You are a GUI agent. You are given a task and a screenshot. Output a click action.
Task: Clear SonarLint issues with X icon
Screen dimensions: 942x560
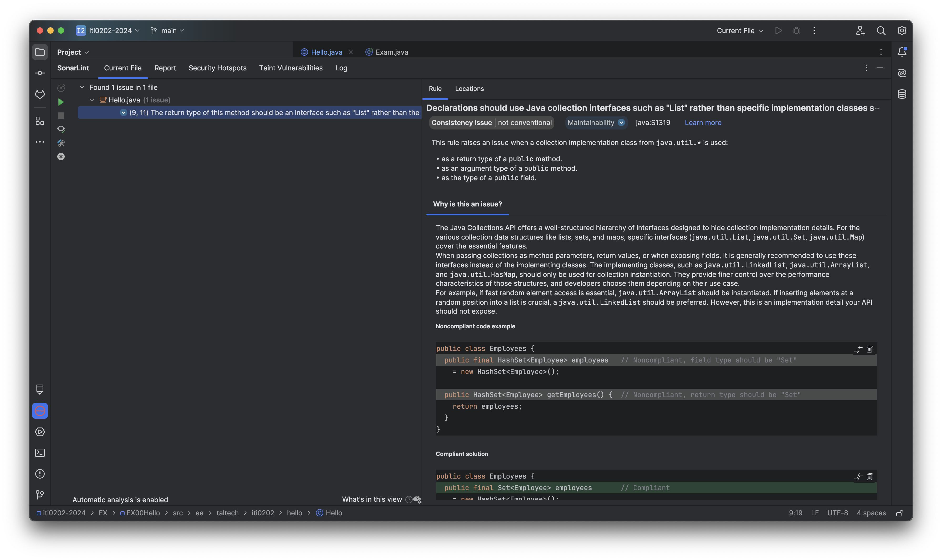click(61, 157)
